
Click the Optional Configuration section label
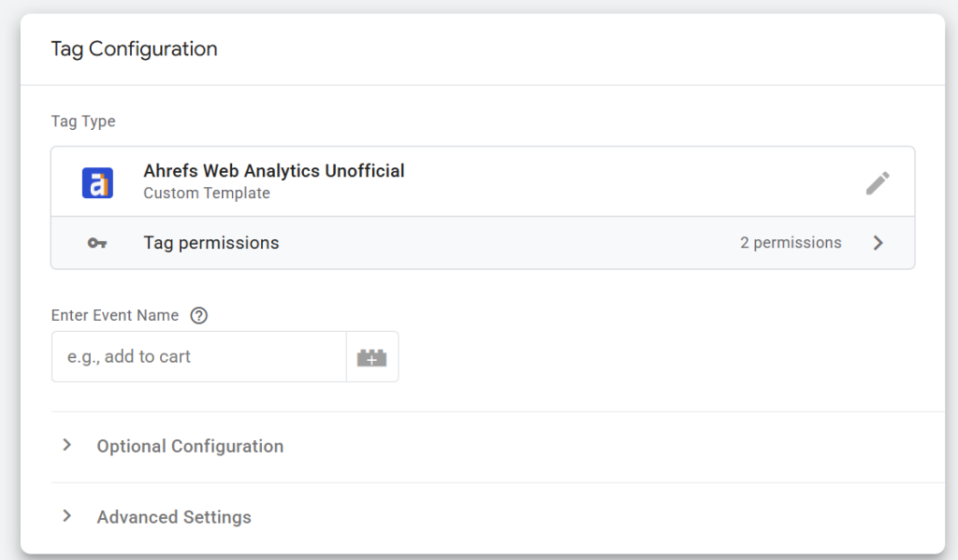pyautogui.click(x=190, y=446)
